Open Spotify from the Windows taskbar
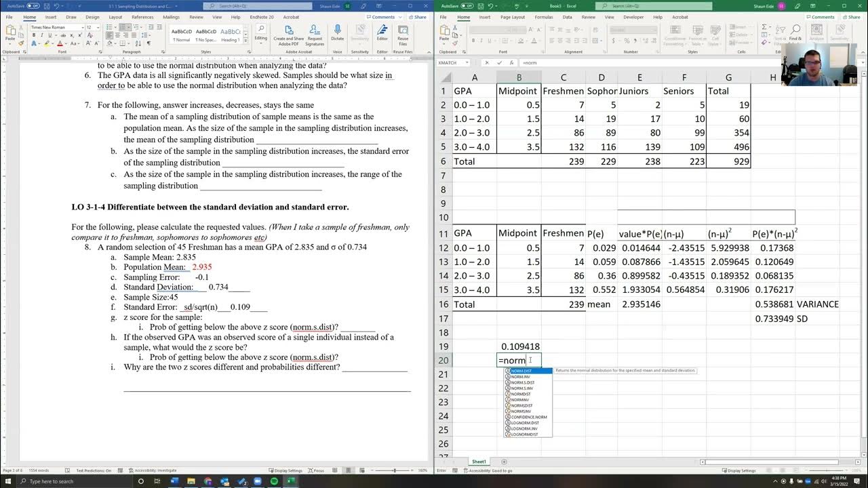The height and width of the screenshot is (488, 868). (x=274, y=481)
